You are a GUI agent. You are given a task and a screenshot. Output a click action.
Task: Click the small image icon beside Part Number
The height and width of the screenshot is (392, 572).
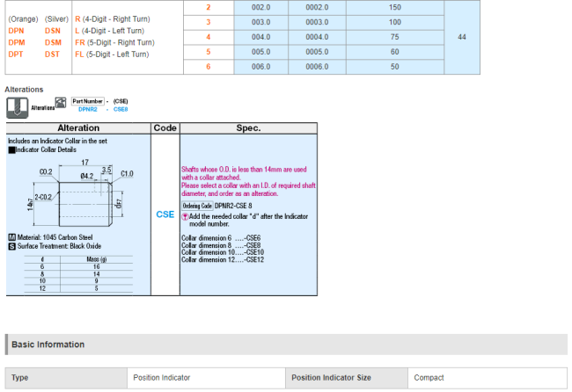point(60,101)
